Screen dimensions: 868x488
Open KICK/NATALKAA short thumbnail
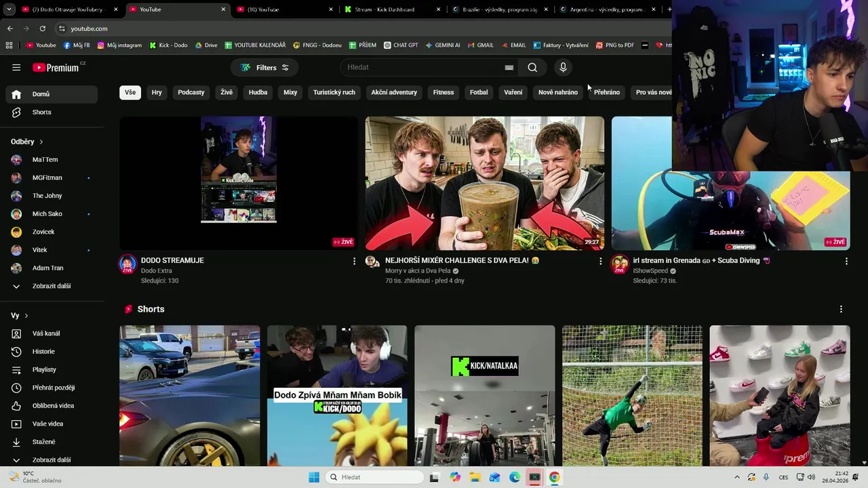485,396
